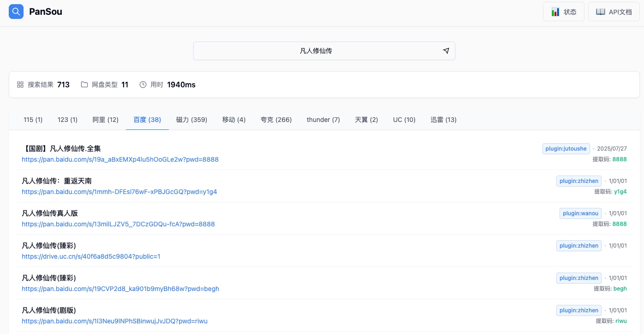Select the thunder (7) tab

pos(323,120)
